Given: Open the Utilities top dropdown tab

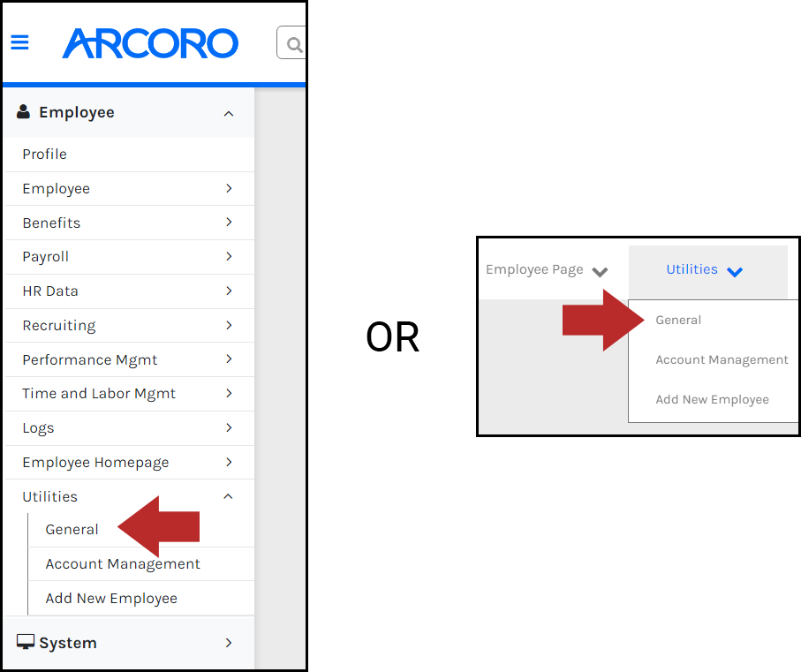Looking at the screenshot, I should pyautogui.click(x=708, y=272).
